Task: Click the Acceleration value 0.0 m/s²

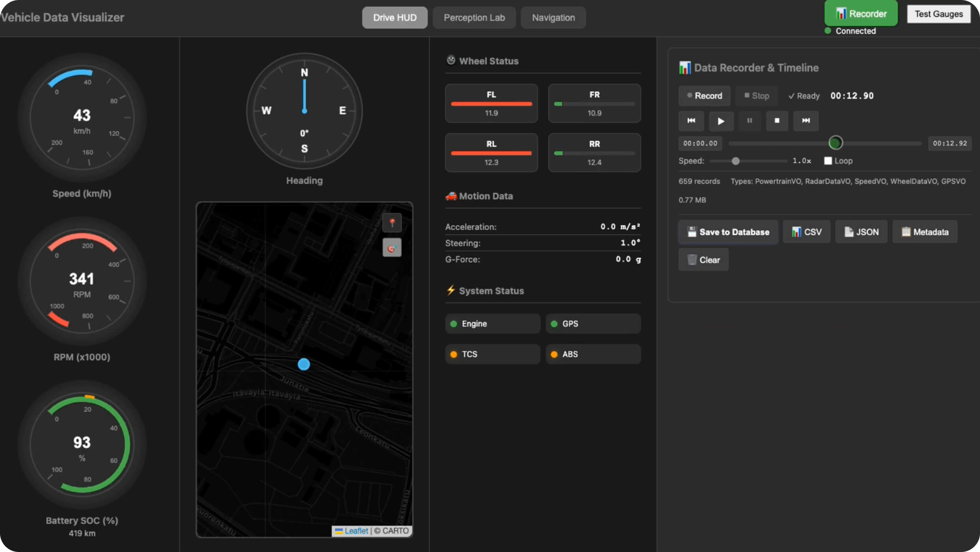Action: 620,227
